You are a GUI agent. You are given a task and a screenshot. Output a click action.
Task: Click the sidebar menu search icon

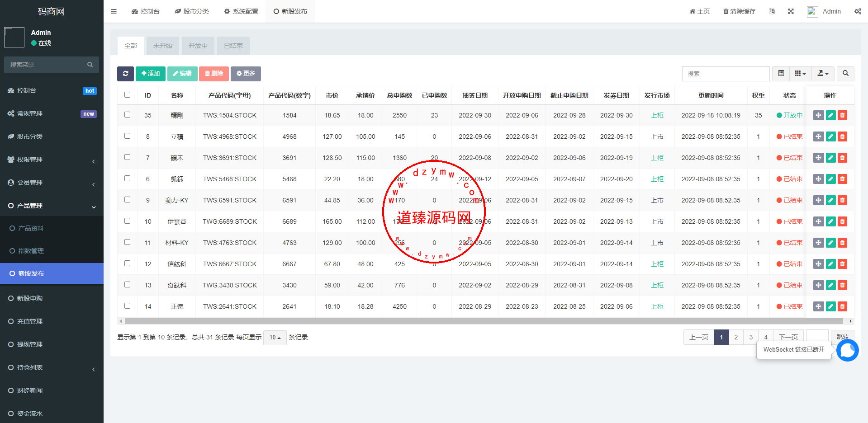90,65
